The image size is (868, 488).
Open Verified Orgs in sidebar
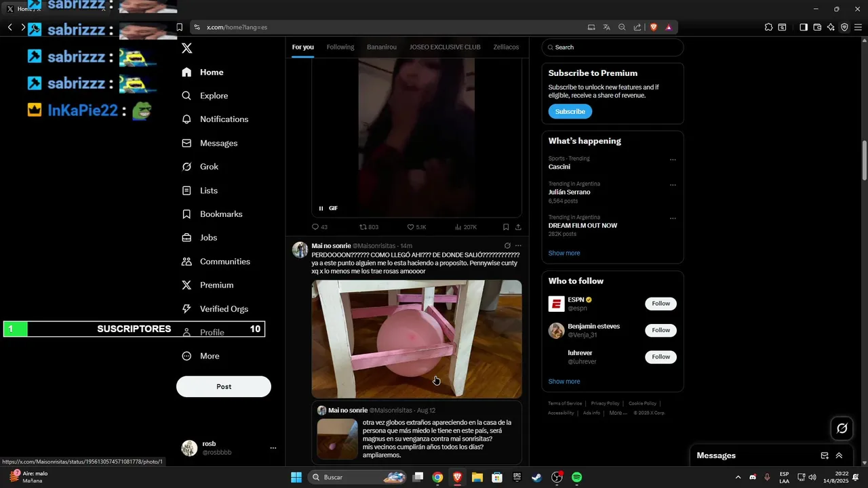pos(215,309)
